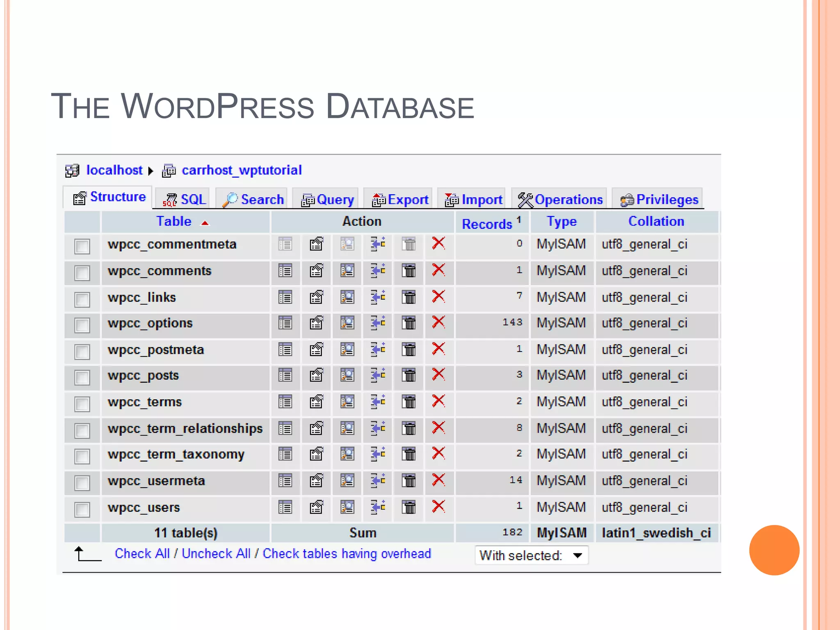Open structure icon for wpcc_comments

pos(316,271)
